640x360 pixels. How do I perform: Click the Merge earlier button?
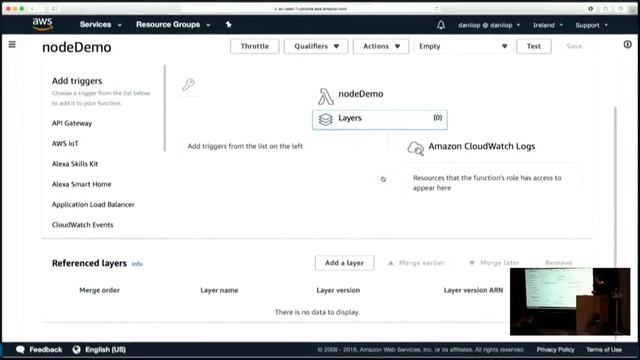point(416,263)
